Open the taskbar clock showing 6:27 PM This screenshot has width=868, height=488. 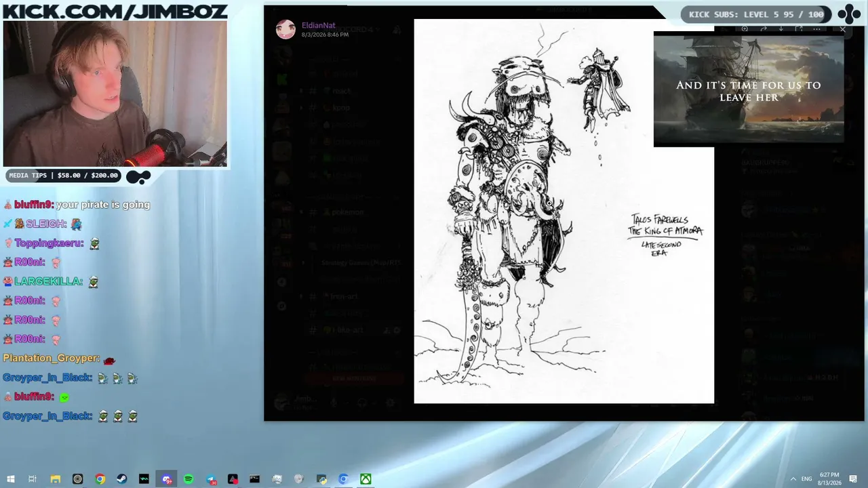click(x=829, y=479)
